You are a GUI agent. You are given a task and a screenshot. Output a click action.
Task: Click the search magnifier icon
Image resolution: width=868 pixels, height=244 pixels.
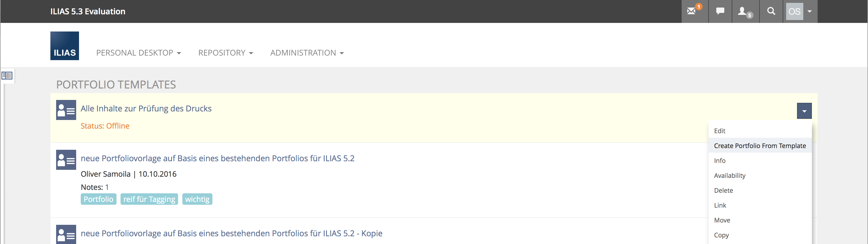pyautogui.click(x=771, y=11)
